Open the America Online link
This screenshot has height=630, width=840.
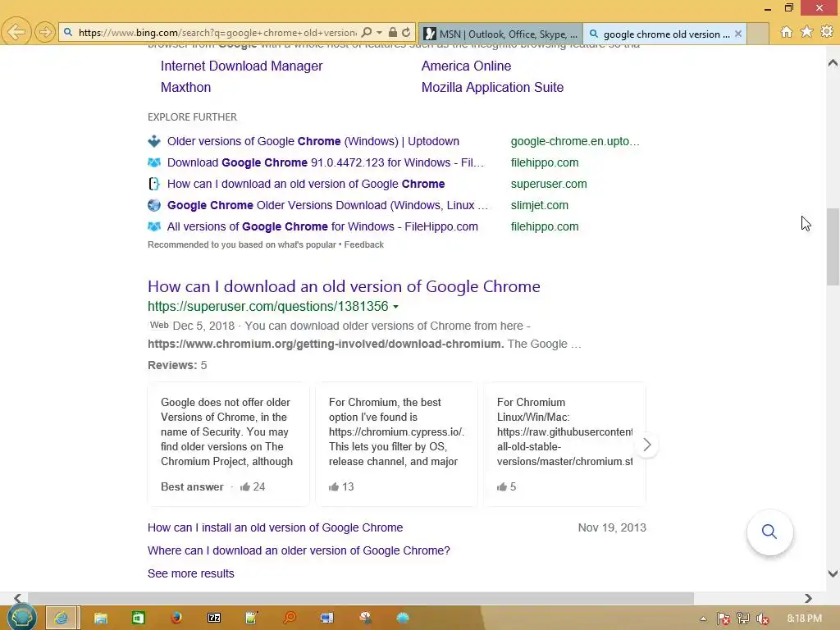tap(466, 66)
